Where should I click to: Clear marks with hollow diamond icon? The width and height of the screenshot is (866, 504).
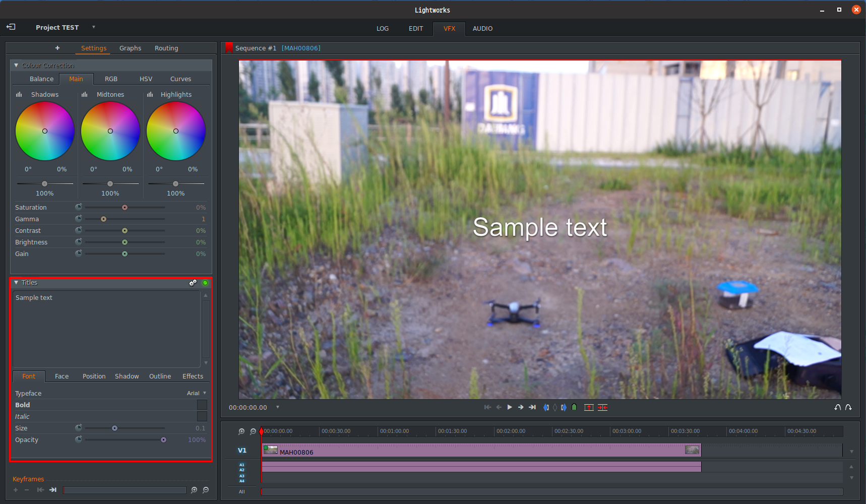[x=555, y=407]
